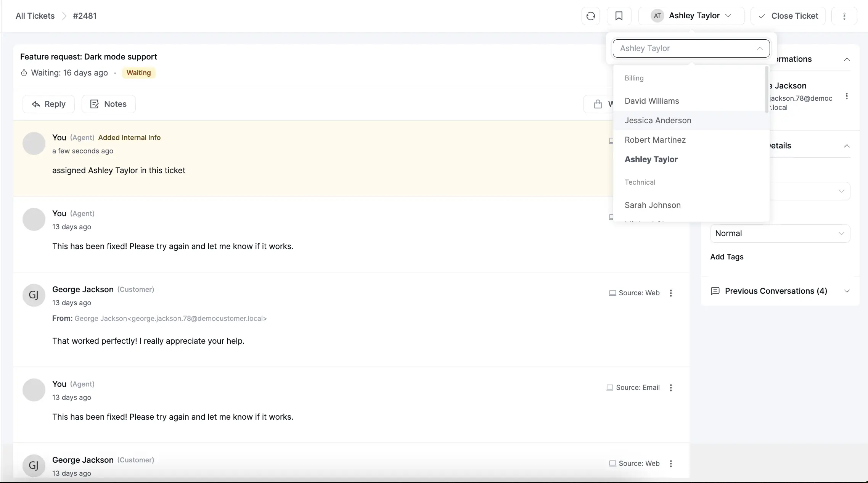Click the Close Ticket button
The width and height of the screenshot is (868, 483).
click(795, 16)
